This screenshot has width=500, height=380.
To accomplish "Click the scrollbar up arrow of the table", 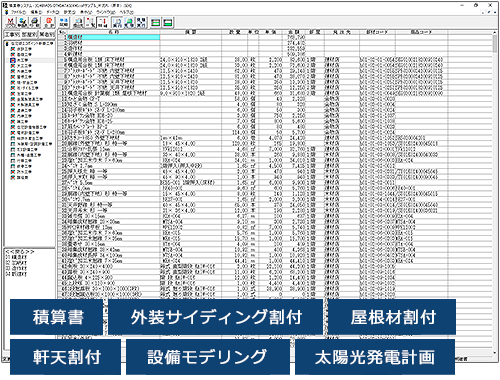I will pyautogui.click(x=495, y=32).
